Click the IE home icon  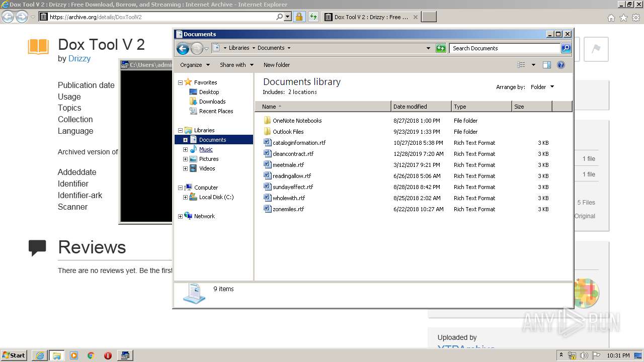[x=611, y=18]
